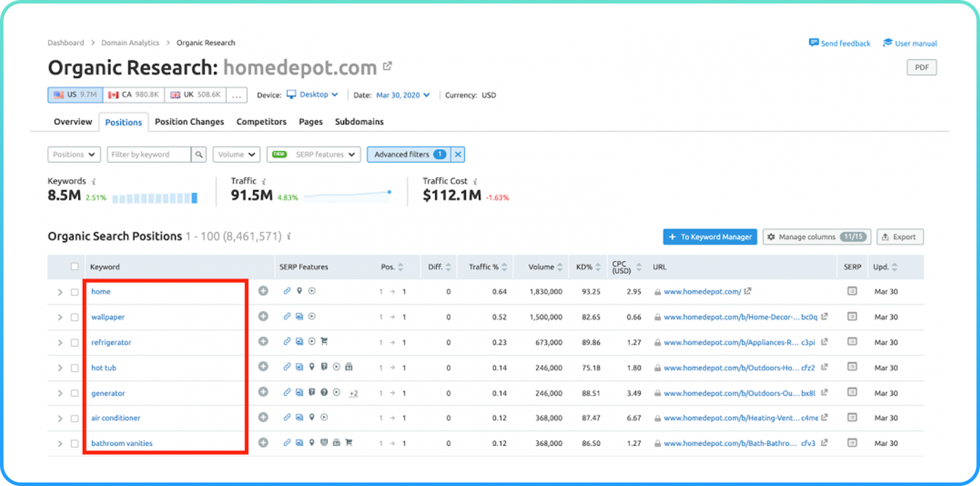Screen dimensions: 980x486
Task: Select the checkbox for the 'air conditioner' row
Action: 75,419
